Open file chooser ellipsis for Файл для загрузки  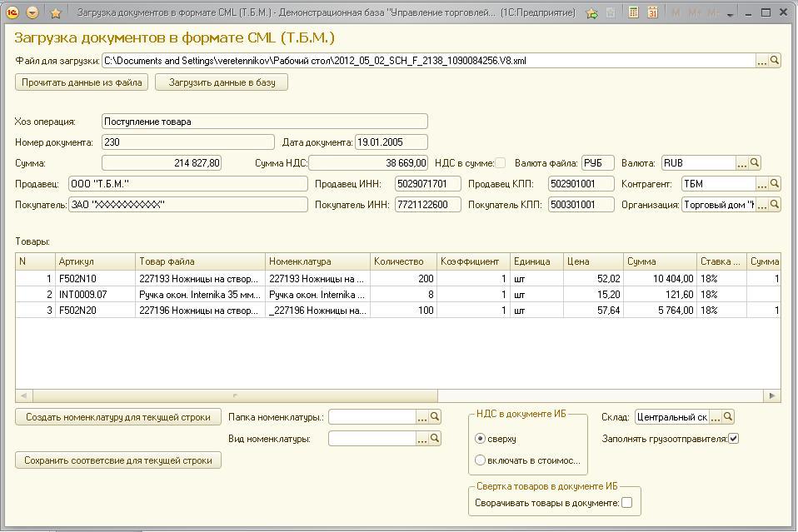pos(762,61)
